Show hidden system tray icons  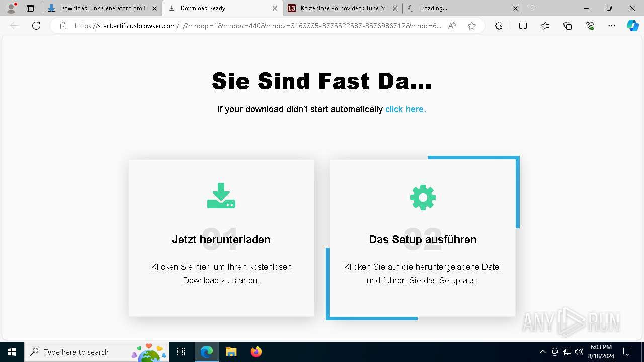(542, 352)
